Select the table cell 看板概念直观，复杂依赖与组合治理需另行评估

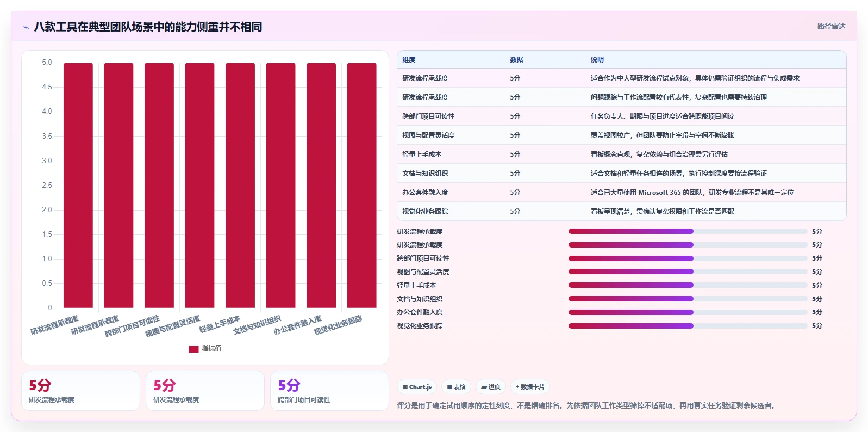[x=659, y=155]
